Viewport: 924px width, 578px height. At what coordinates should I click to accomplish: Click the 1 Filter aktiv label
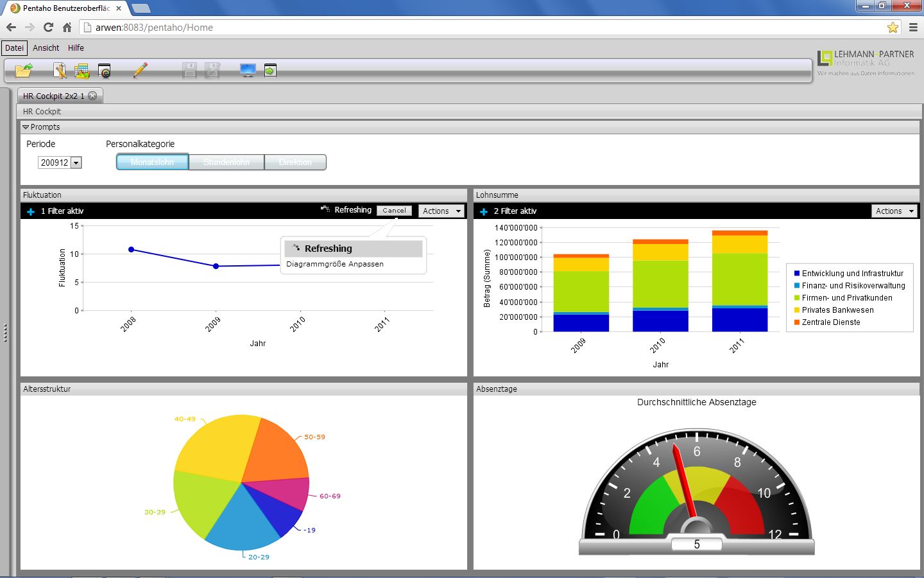(x=62, y=211)
